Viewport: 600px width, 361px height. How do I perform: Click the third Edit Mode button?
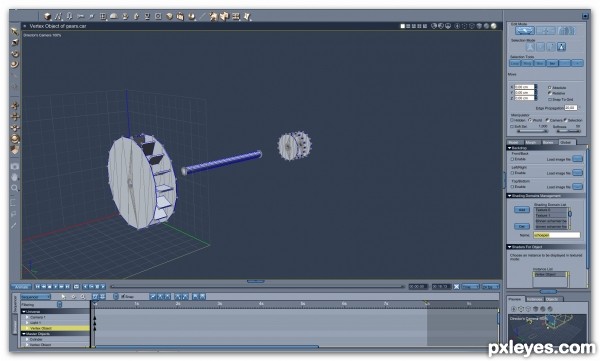pos(566,31)
